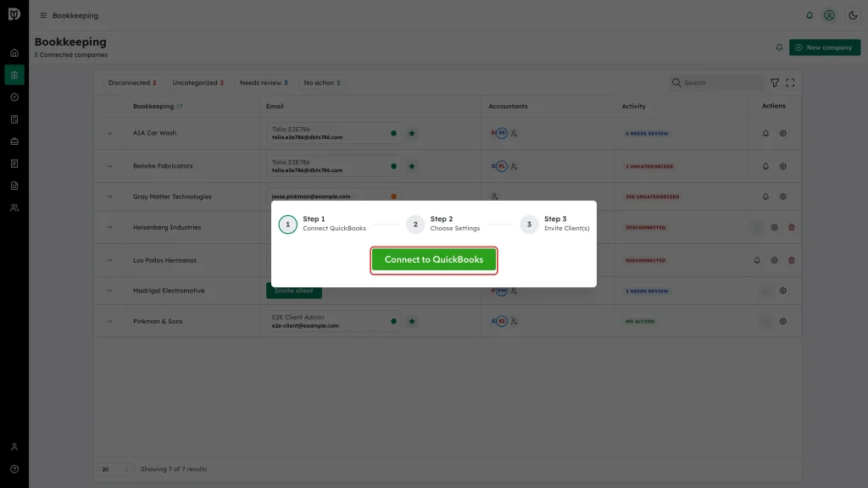
Task: Delete Los Pollos Hermanos with trash icon
Action: pyautogui.click(x=791, y=260)
